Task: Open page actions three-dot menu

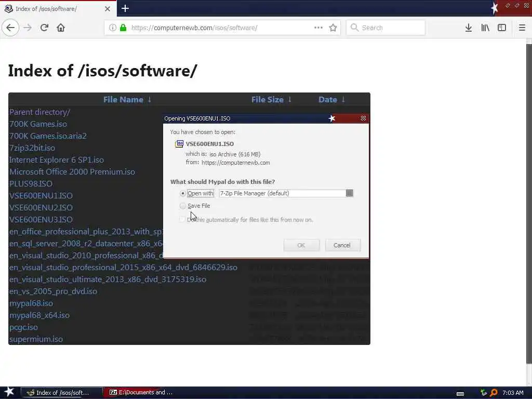Action: click(x=318, y=28)
